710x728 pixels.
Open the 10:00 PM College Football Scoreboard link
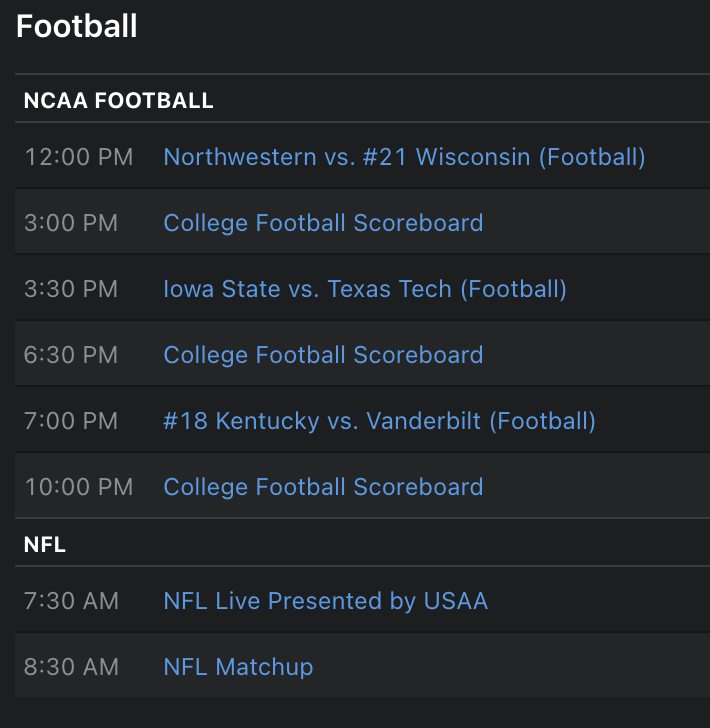click(323, 487)
